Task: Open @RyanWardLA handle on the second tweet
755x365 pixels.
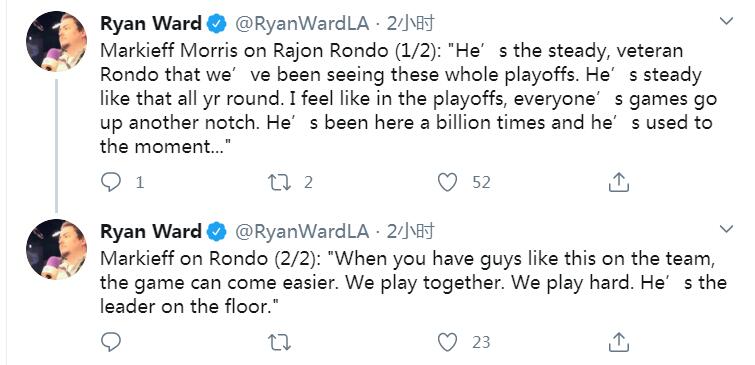Action: 302,232
